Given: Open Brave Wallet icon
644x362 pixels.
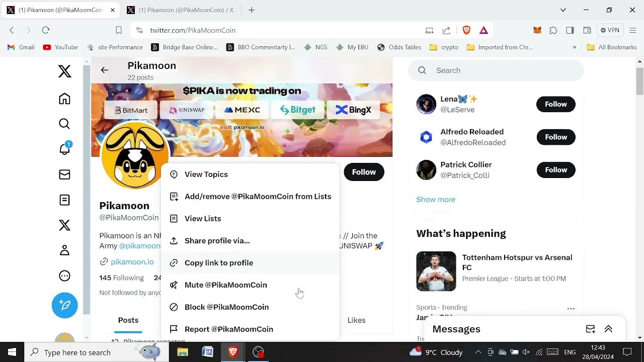Looking at the screenshot, I should (x=587, y=30).
